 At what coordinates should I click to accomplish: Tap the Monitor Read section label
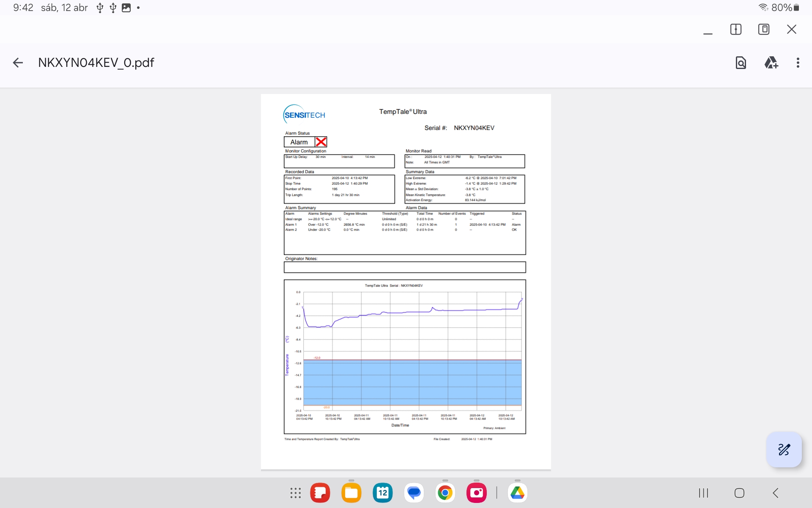coord(418,151)
